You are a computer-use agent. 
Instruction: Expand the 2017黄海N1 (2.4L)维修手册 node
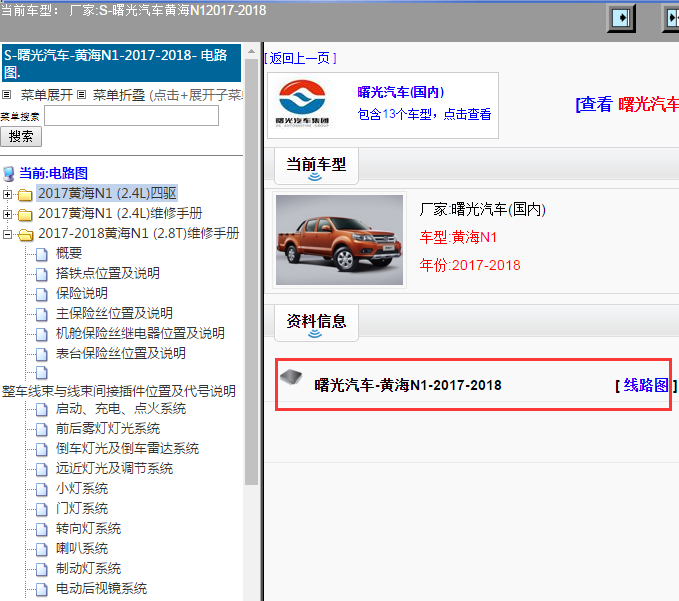pyautogui.click(x=7, y=214)
